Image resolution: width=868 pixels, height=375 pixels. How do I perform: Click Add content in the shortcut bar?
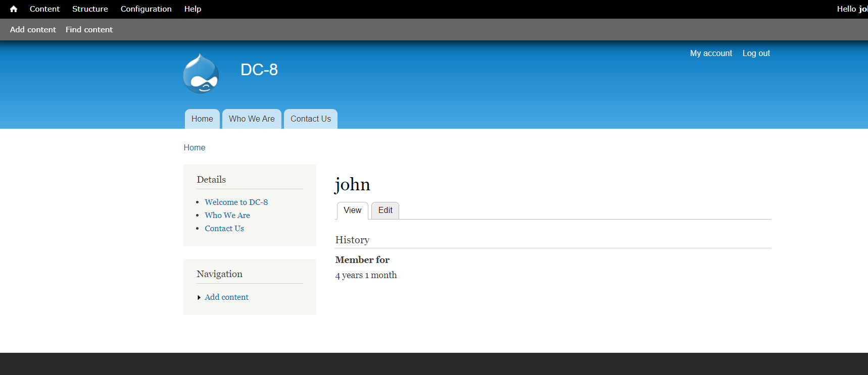pos(33,30)
